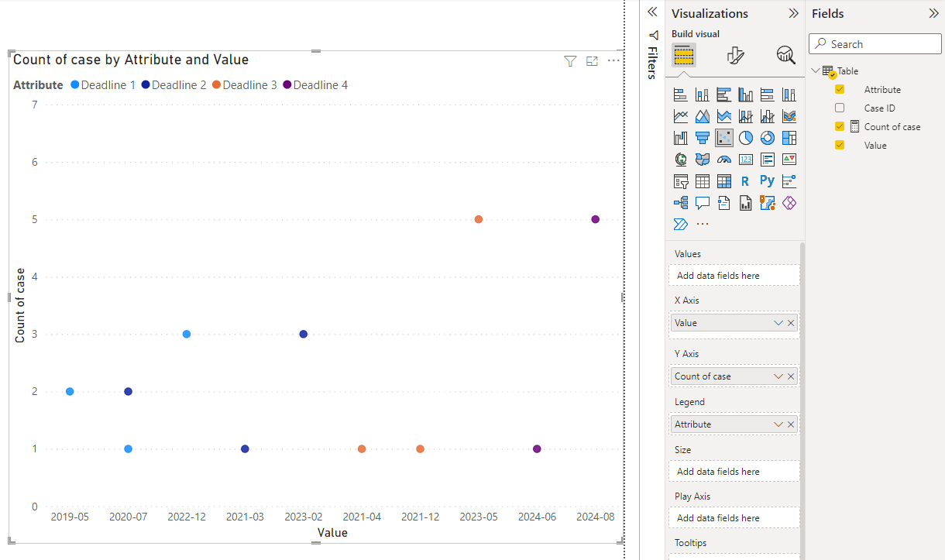The image size is (945, 560).
Task: Open the chart in Focus mode
Action: pos(592,61)
